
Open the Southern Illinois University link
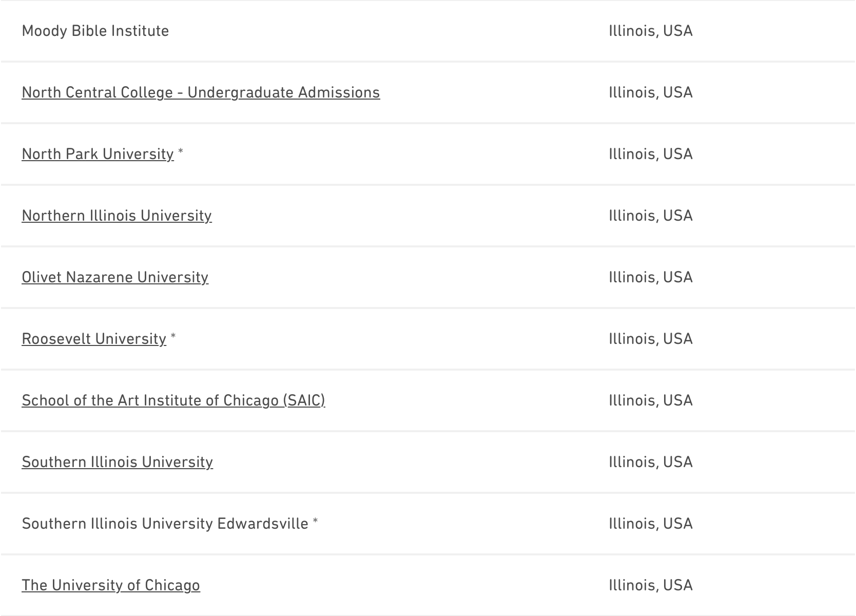click(x=117, y=462)
